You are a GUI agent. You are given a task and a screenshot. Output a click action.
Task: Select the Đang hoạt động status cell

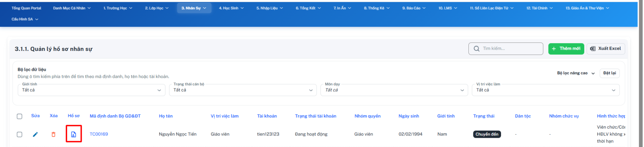311,134
